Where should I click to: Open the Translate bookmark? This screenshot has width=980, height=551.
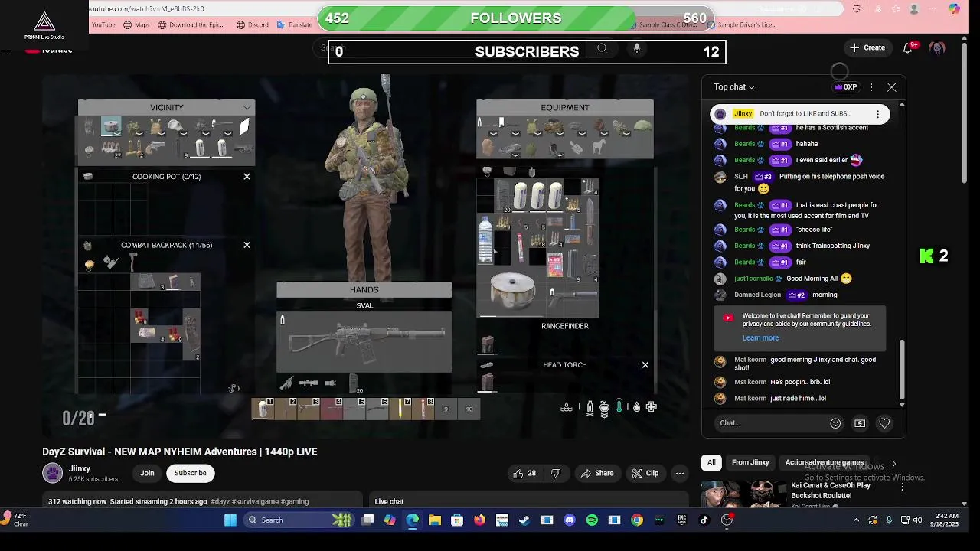(x=294, y=24)
